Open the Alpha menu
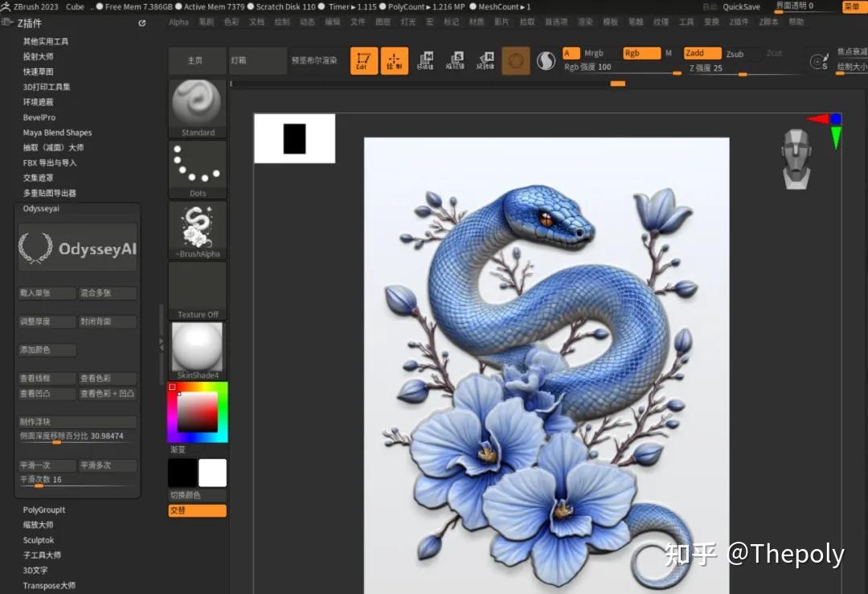Image resolution: width=868 pixels, height=594 pixels. (x=178, y=23)
